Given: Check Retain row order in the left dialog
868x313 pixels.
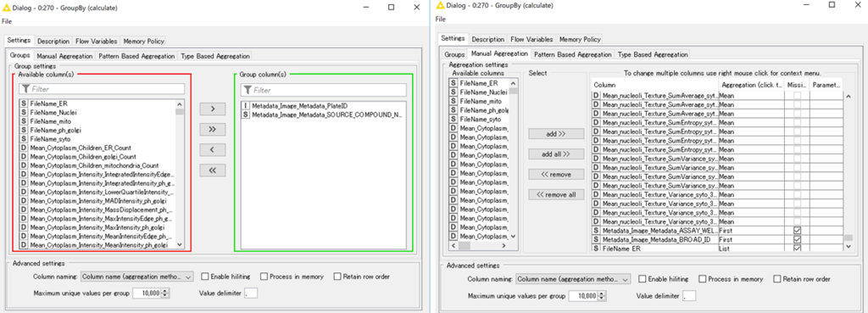Looking at the screenshot, I should 337,277.
